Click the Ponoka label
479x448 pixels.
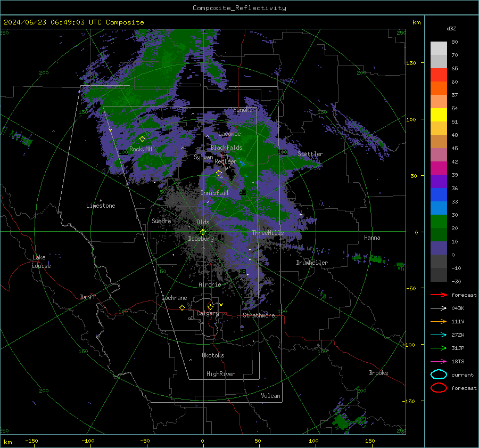(243, 110)
